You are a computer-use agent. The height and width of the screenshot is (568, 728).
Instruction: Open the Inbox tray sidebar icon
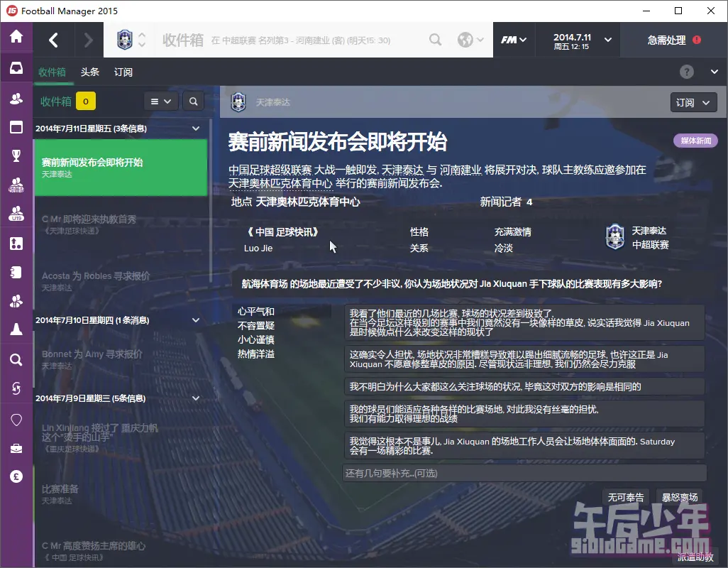[16, 68]
